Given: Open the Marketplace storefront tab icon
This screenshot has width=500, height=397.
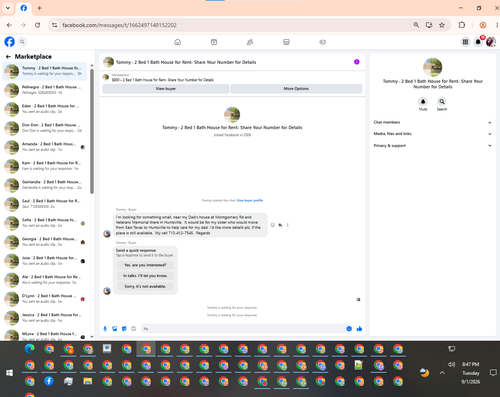Looking at the screenshot, I should tap(286, 42).
